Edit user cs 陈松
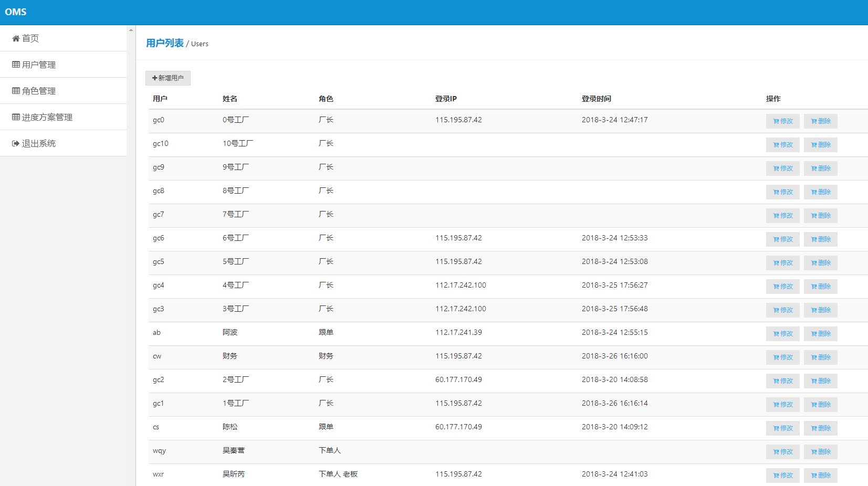 click(783, 428)
